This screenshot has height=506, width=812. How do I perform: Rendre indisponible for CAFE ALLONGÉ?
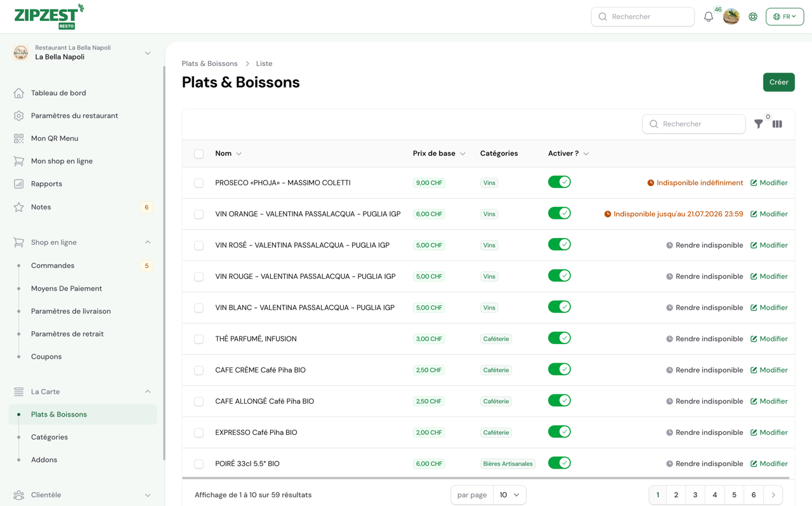click(704, 401)
